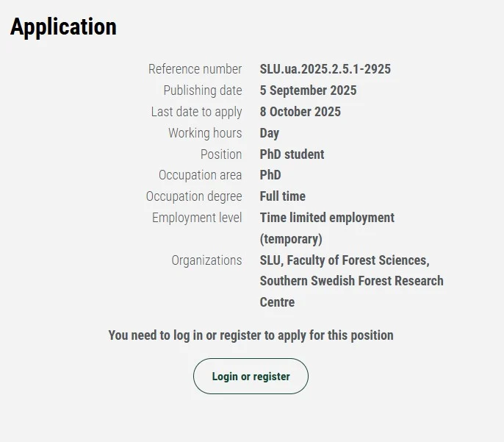
Task: Click the Working hours label
Action: (204, 133)
